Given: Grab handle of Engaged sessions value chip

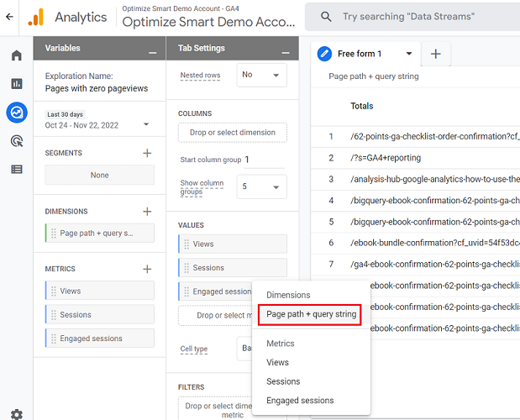Looking at the screenshot, I should coord(186,291).
